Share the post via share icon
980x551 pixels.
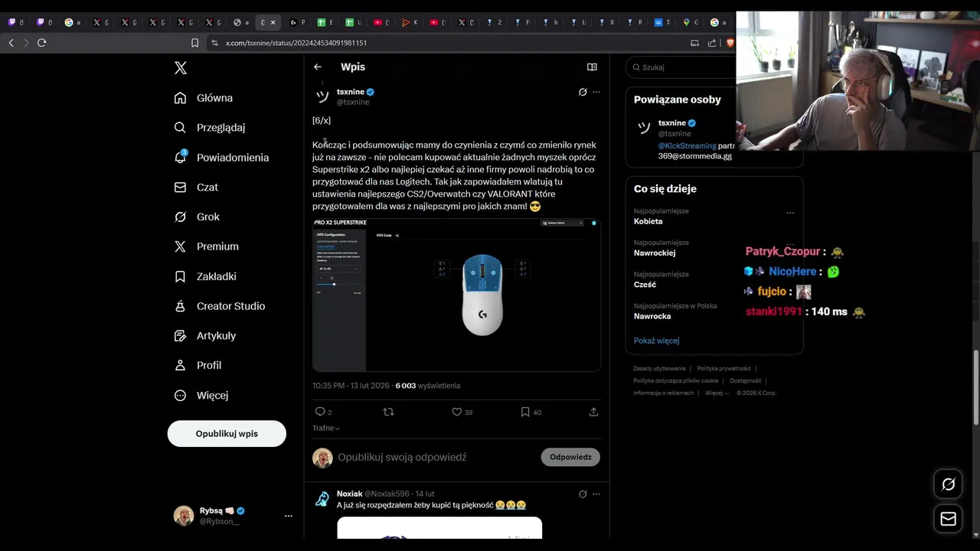(593, 412)
